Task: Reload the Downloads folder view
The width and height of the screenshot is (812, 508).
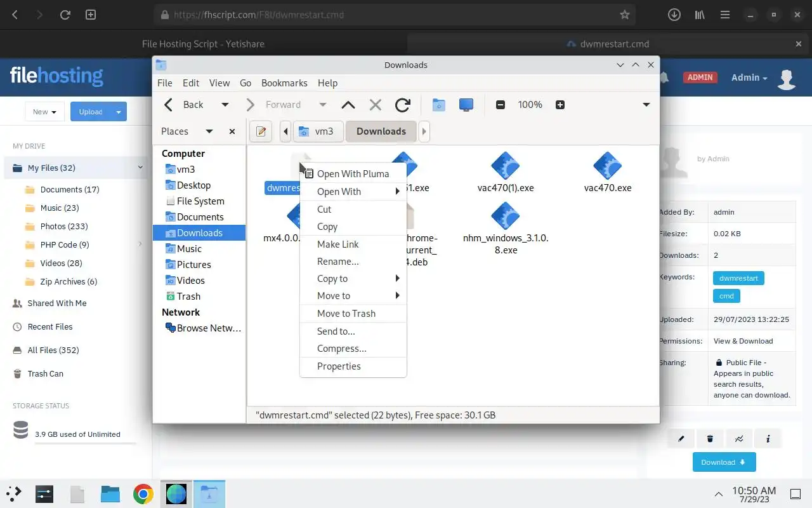Action: [x=402, y=105]
